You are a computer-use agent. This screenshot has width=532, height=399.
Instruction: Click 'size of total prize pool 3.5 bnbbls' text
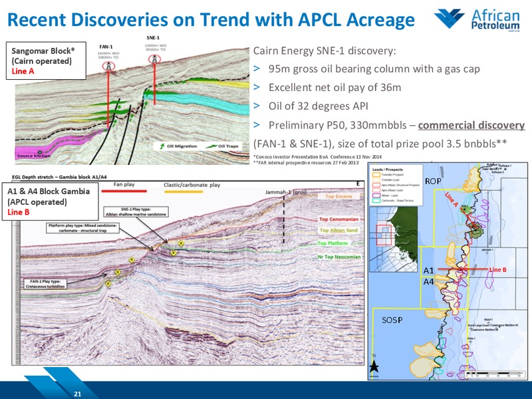click(x=422, y=144)
